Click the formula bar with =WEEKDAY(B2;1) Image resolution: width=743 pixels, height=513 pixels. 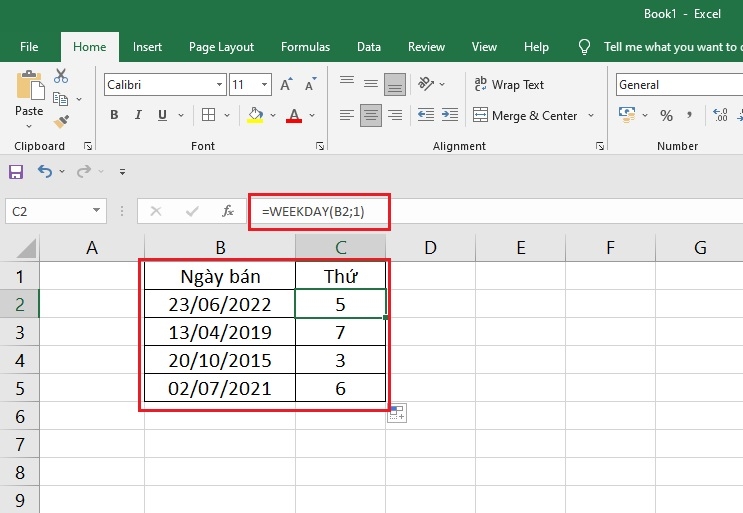[x=496, y=211]
